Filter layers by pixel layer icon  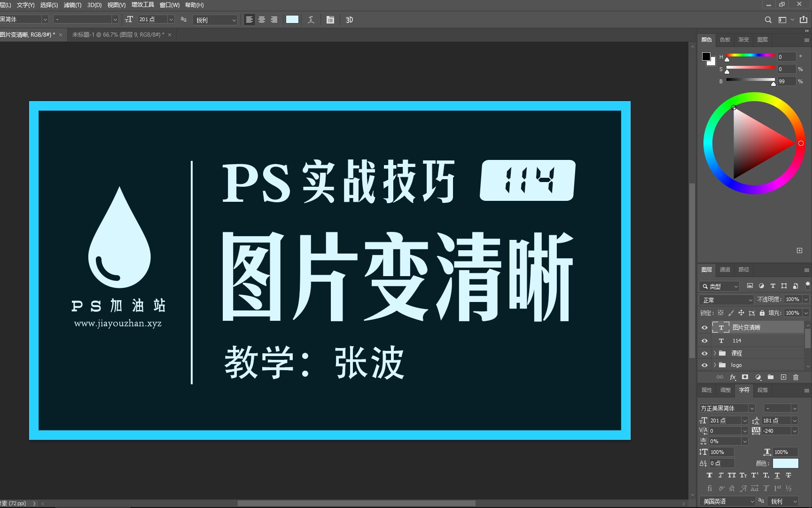coord(750,286)
